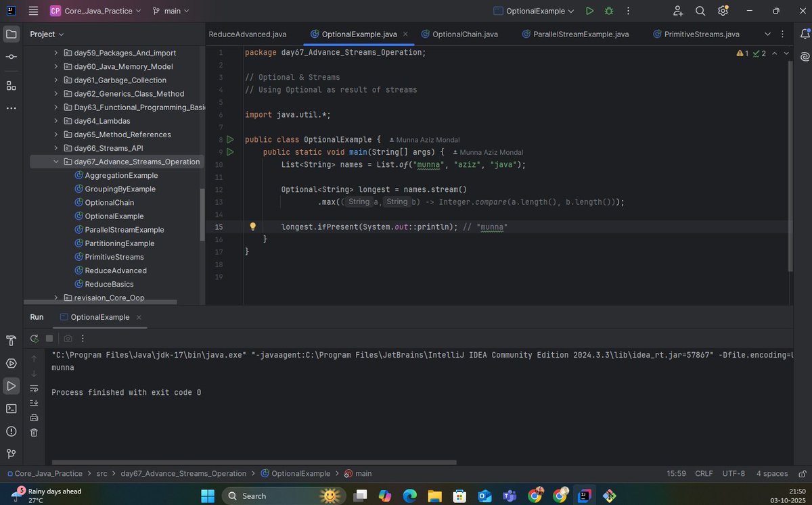Open the Terminal tool window icon
Viewport: 812px width, 505px height.
[11, 408]
